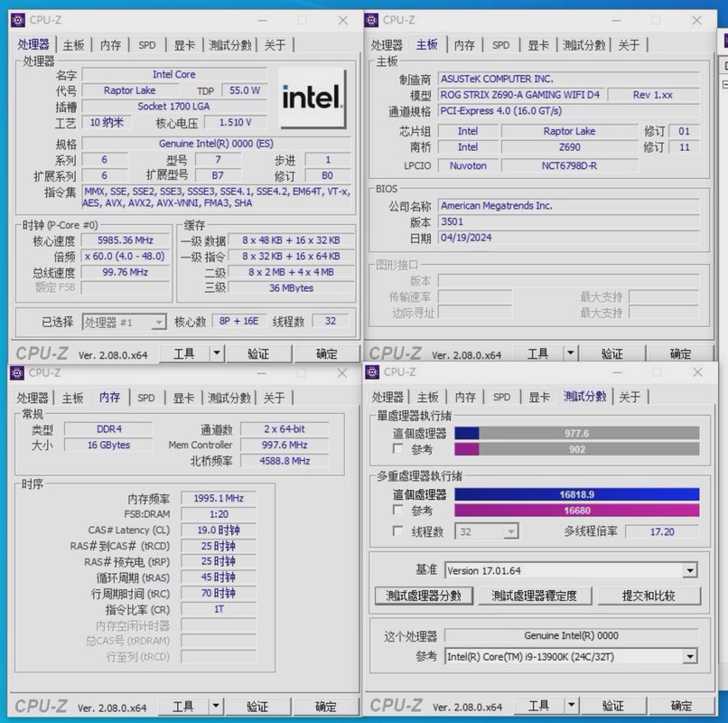Minimize the memory CPU-Z window

pos(262,373)
